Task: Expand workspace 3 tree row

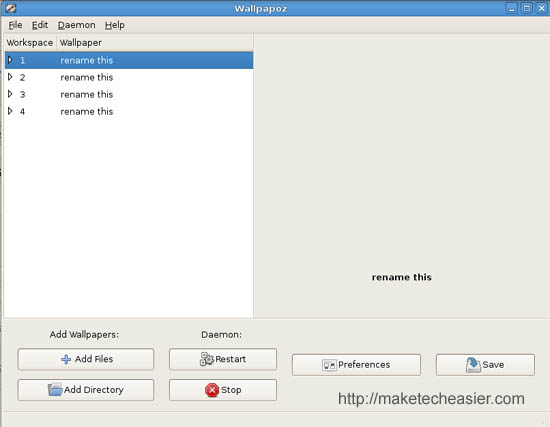Action: pos(10,94)
